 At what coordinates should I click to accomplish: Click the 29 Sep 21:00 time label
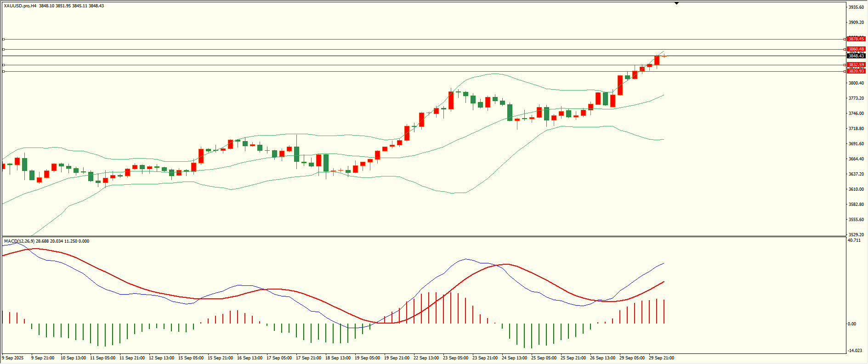[661, 358]
